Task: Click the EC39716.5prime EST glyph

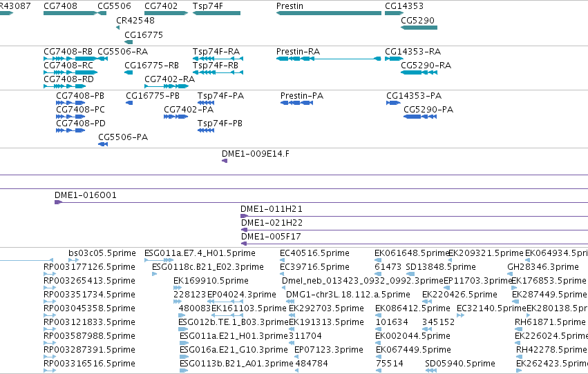Action: pos(283,275)
